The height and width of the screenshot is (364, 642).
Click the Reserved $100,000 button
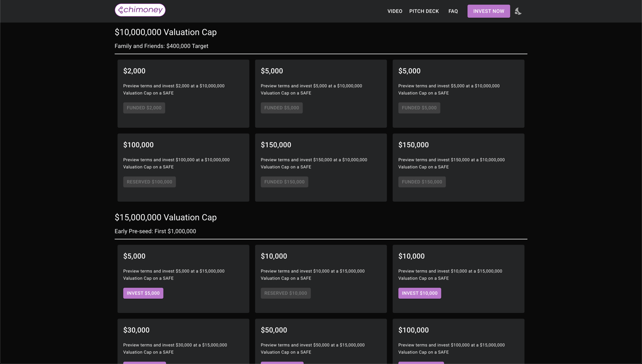coord(149,182)
